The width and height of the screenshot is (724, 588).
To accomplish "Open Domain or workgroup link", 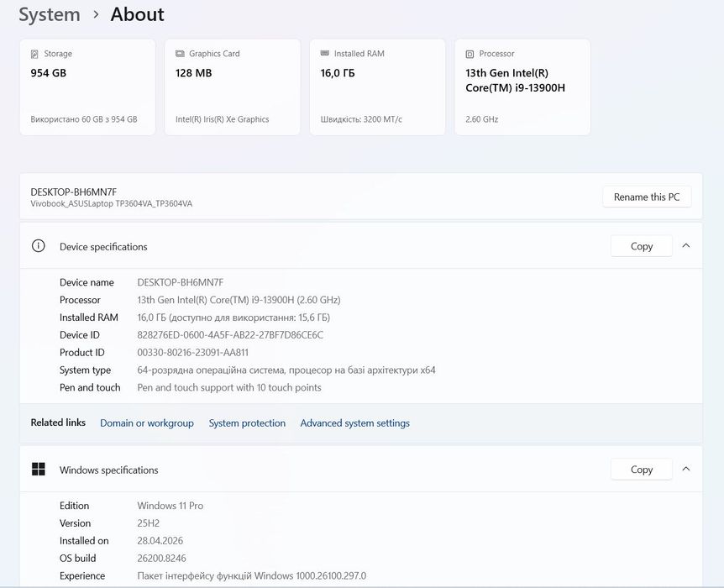I will [x=147, y=423].
